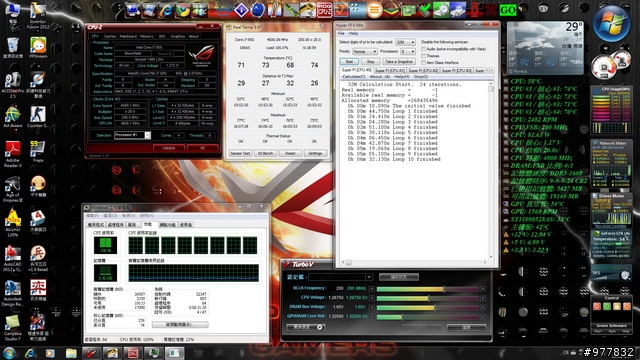Open the Help menu in Hyper PI
This screenshot has height=360, width=640.
353,33
